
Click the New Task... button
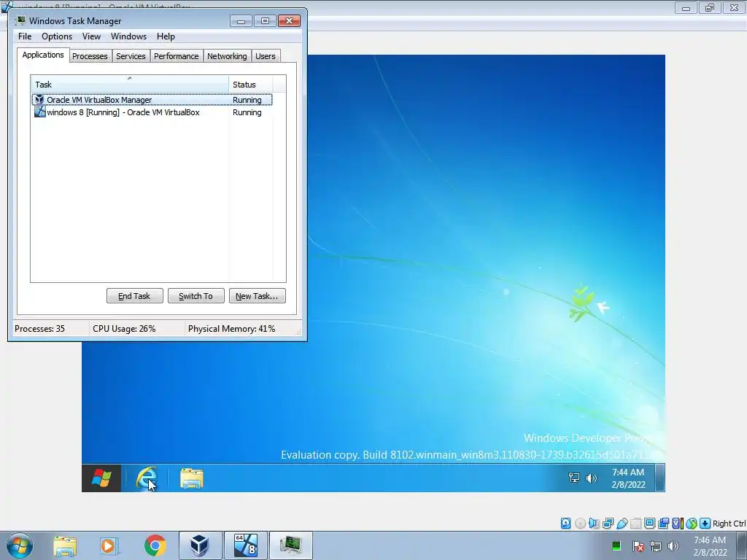(258, 296)
